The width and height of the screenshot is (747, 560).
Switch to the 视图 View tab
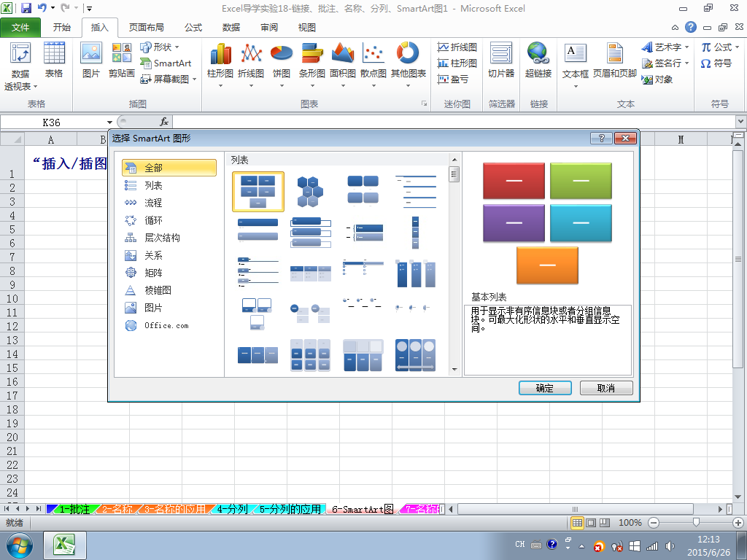307,28
